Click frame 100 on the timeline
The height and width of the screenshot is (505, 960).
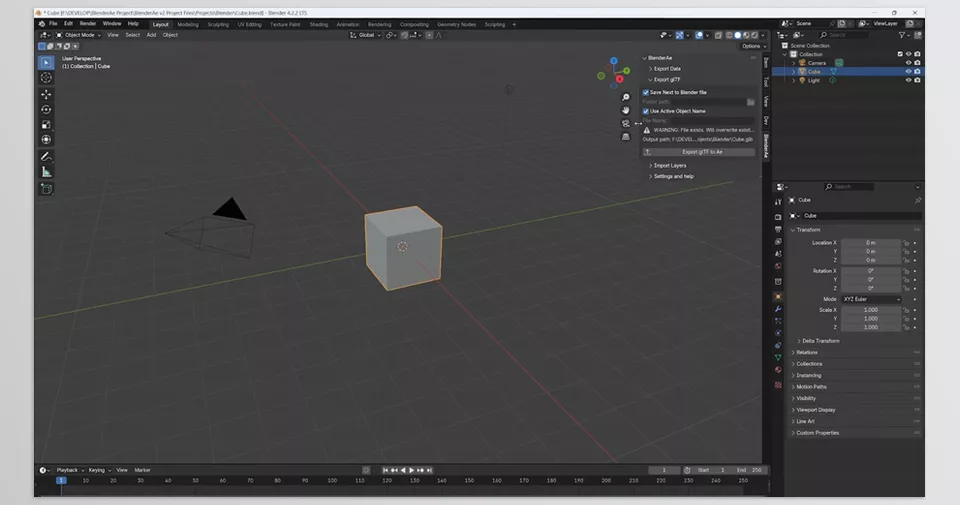click(332, 481)
